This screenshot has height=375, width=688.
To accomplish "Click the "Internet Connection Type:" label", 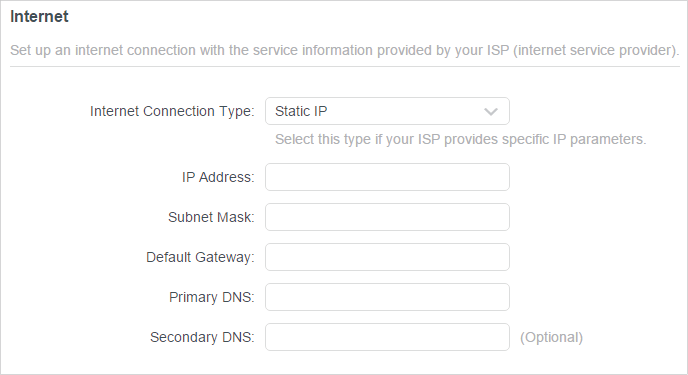I will 172,111.
